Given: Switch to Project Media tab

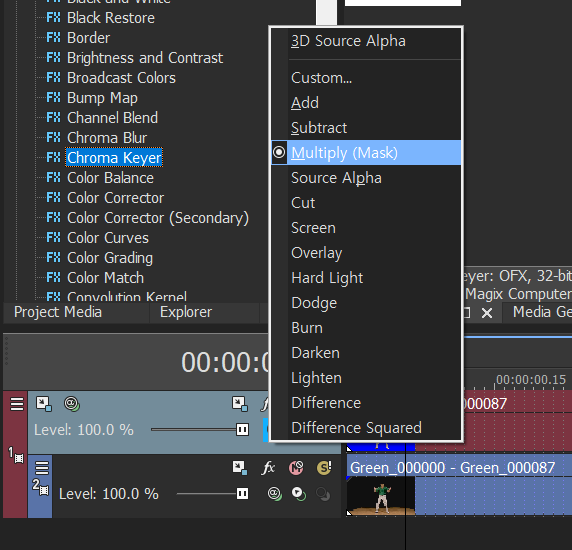Looking at the screenshot, I should click(58, 312).
